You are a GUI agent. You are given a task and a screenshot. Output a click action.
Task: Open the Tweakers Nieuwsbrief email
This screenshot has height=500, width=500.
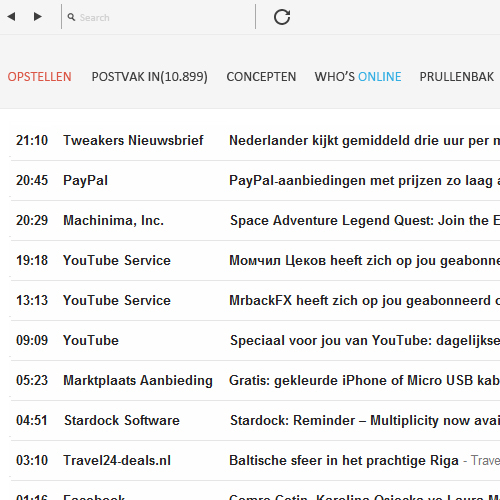[x=255, y=140]
